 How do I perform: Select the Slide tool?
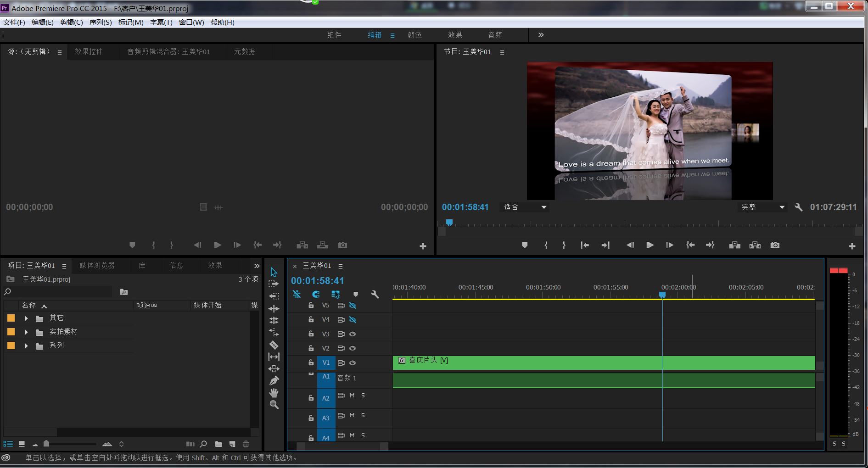(x=274, y=368)
